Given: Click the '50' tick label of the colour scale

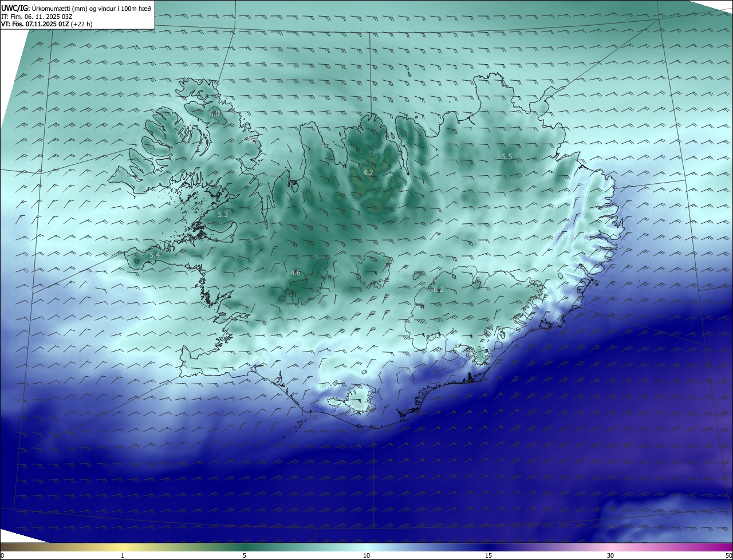Looking at the screenshot, I should [728, 555].
